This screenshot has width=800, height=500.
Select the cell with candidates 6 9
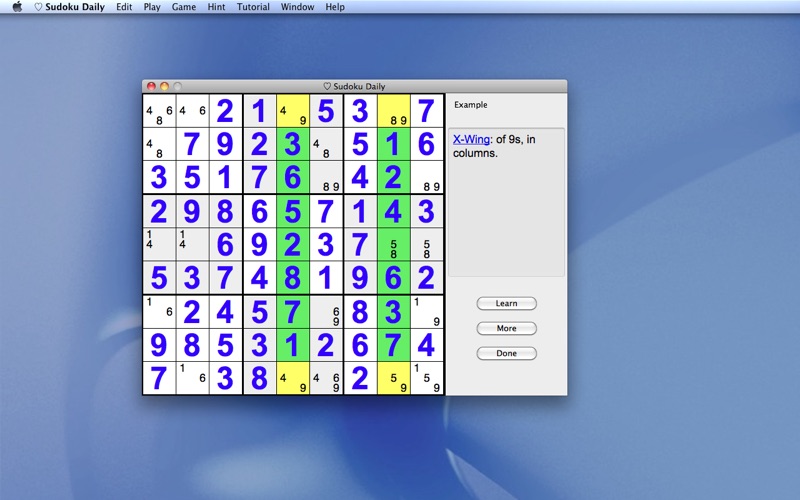coord(326,311)
